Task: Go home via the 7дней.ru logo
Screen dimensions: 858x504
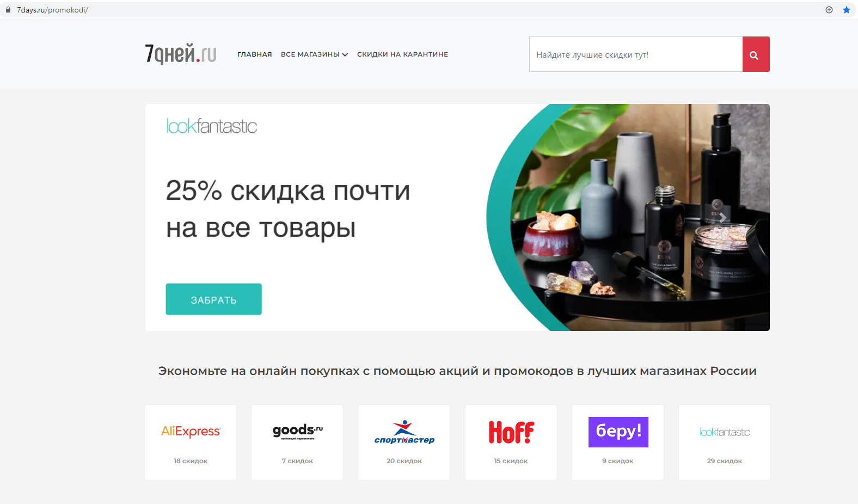Action: point(181,54)
